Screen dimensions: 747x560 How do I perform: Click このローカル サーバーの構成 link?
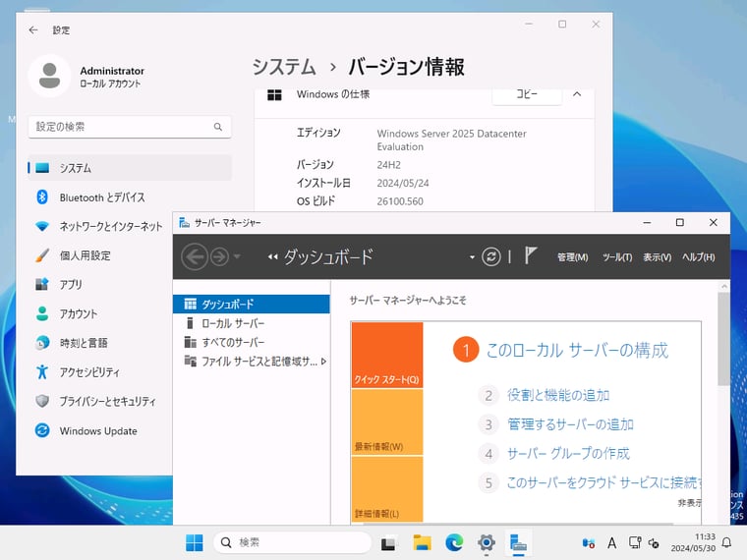tap(577, 350)
